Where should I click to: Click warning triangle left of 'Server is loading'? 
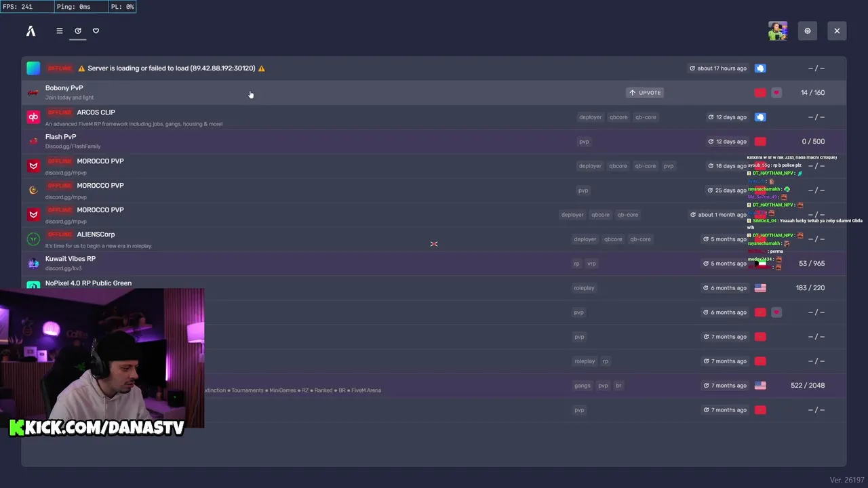tap(81, 68)
